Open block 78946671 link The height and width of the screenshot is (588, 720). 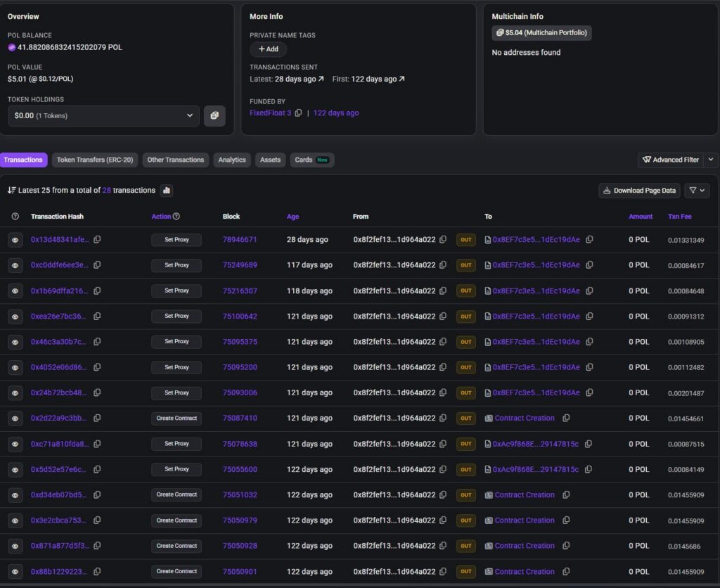(x=240, y=239)
